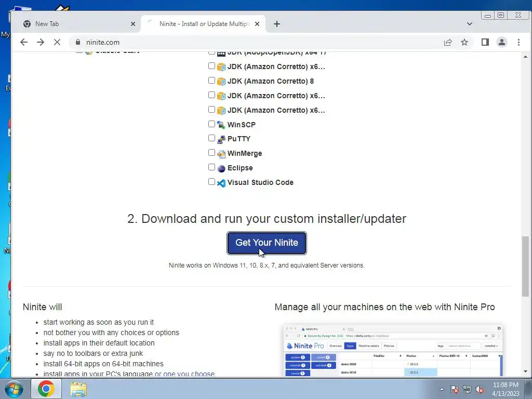Go back using the browser back arrow

pos(24,43)
